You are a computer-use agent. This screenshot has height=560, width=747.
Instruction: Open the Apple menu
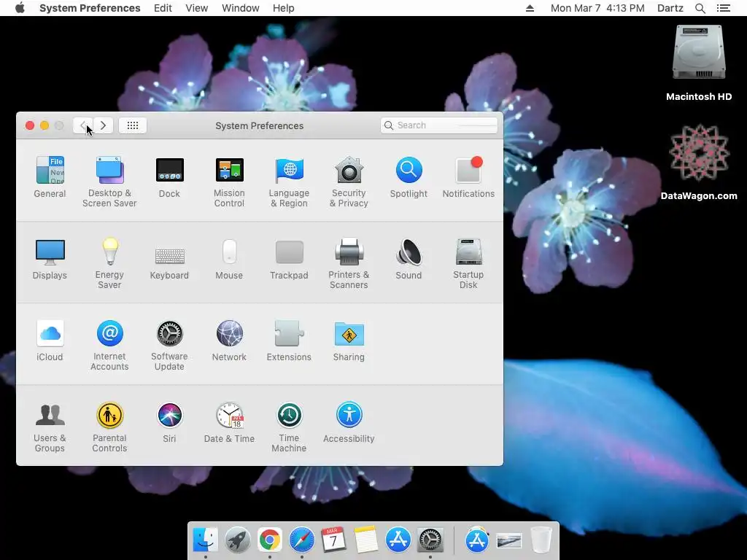20,8
